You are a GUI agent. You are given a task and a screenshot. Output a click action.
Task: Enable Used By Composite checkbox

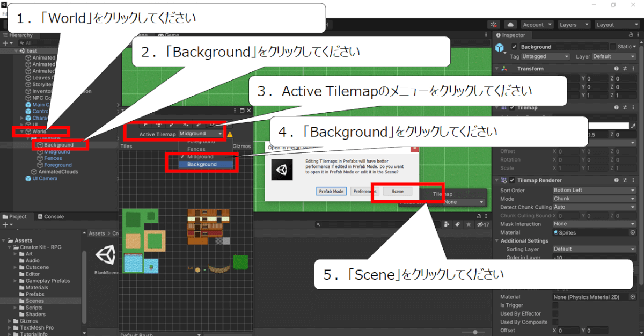(x=555, y=322)
